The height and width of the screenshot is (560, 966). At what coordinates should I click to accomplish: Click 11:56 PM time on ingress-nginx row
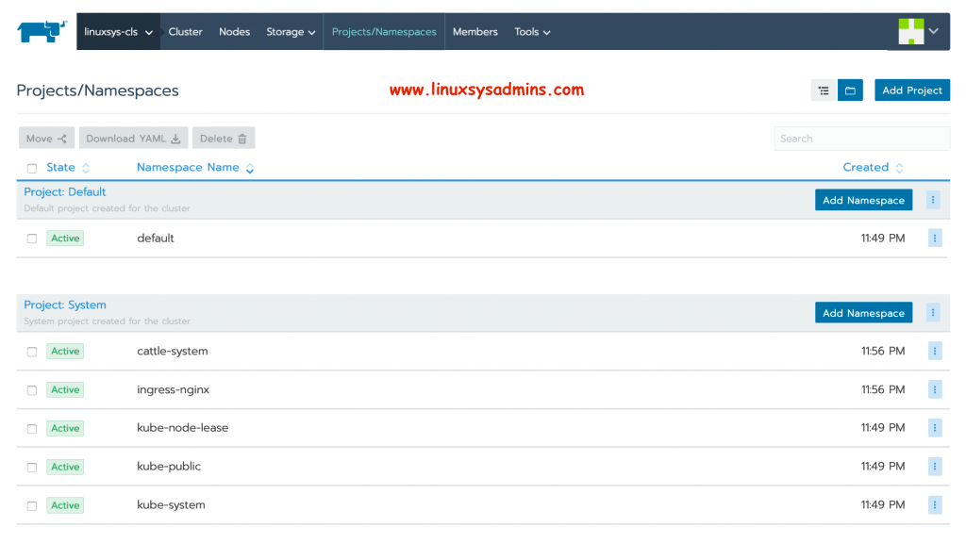[883, 389]
